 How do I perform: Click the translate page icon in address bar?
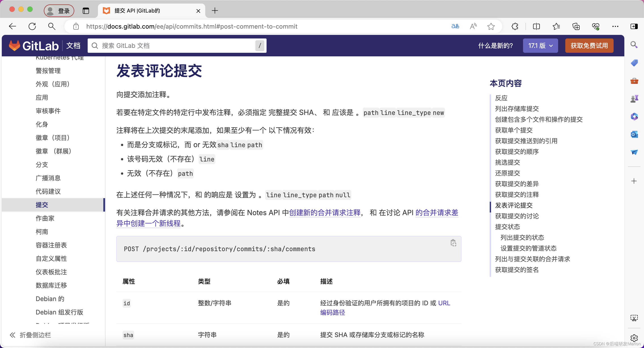coord(455,26)
